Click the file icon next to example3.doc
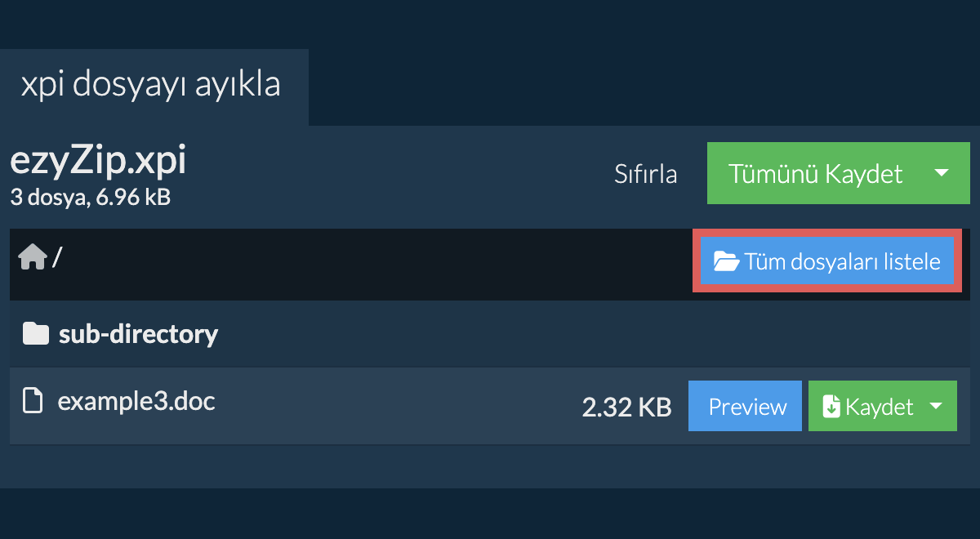980x539 pixels. pos(32,402)
